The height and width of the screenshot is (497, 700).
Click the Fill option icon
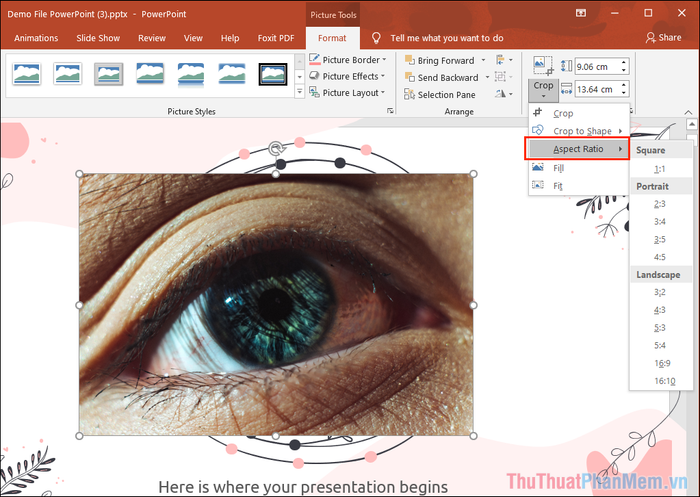(538, 167)
